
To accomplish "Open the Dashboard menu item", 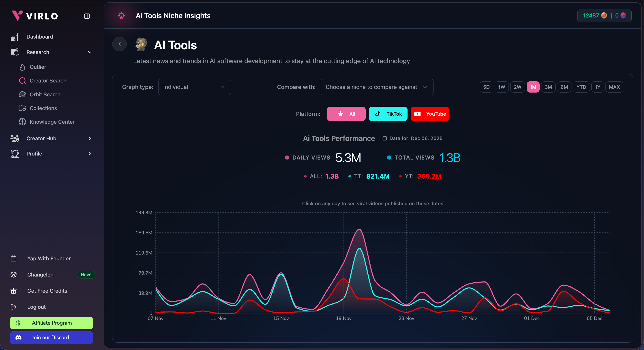I will coord(39,37).
